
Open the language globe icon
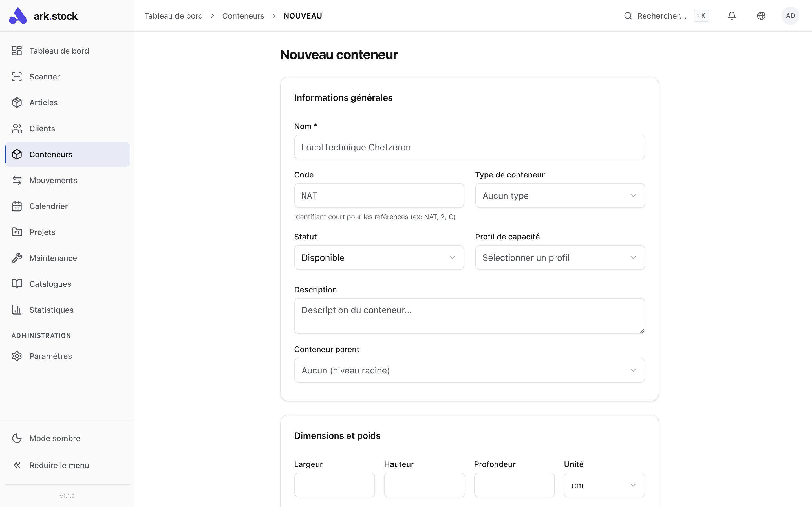[x=761, y=16]
